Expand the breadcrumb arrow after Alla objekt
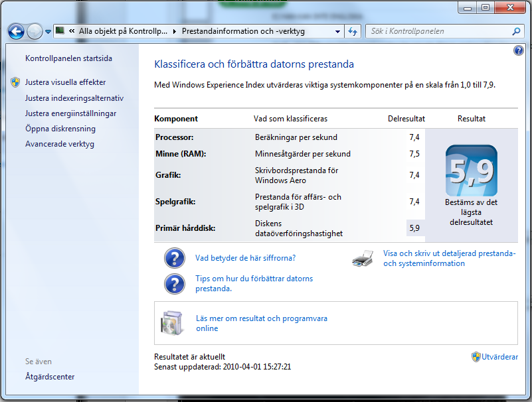The width and height of the screenshot is (532, 402). (175, 32)
